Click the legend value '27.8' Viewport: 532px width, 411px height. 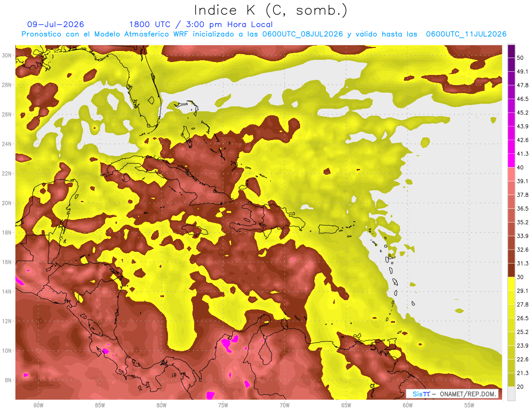coord(522,304)
